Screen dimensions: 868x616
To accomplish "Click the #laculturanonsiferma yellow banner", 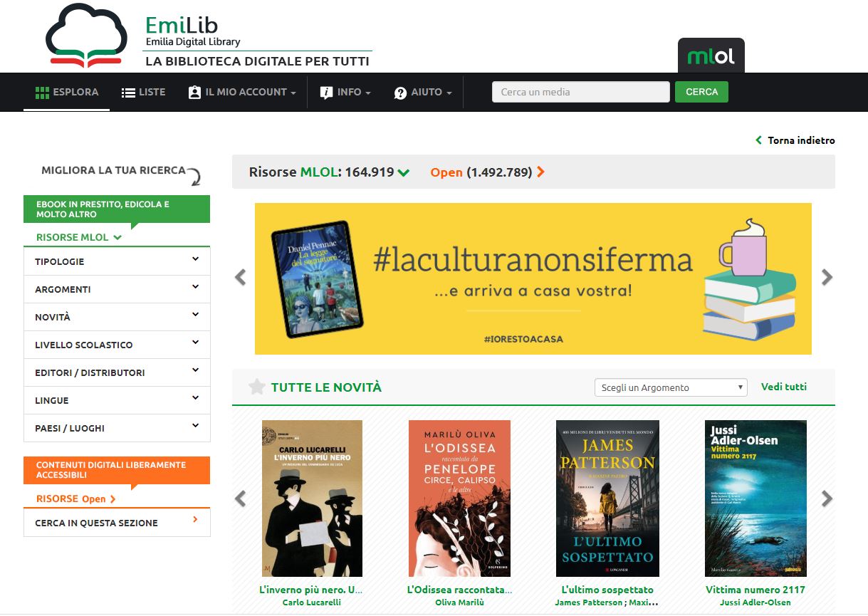I will pyautogui.click(x=533, y=278).
